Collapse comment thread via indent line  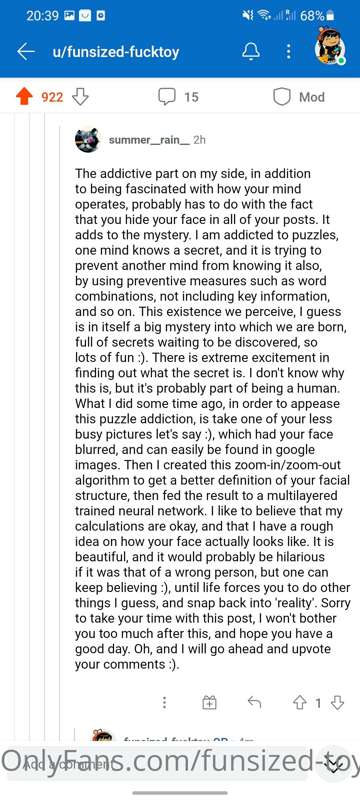pos(60,408)
